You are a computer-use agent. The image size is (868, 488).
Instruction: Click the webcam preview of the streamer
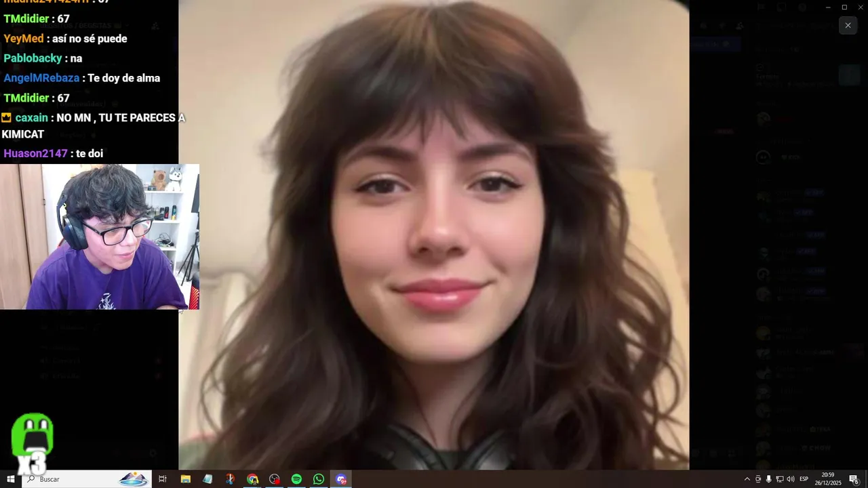coord(100,237)
